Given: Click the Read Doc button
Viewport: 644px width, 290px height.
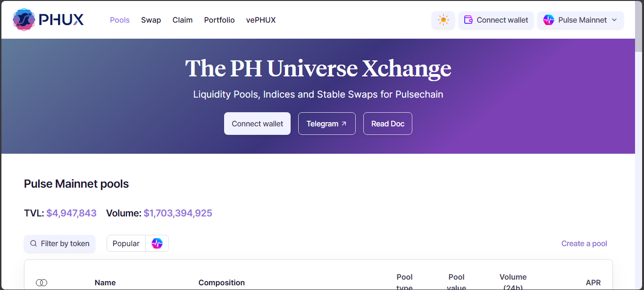Looking at the screenshot, I should [388, 124].
